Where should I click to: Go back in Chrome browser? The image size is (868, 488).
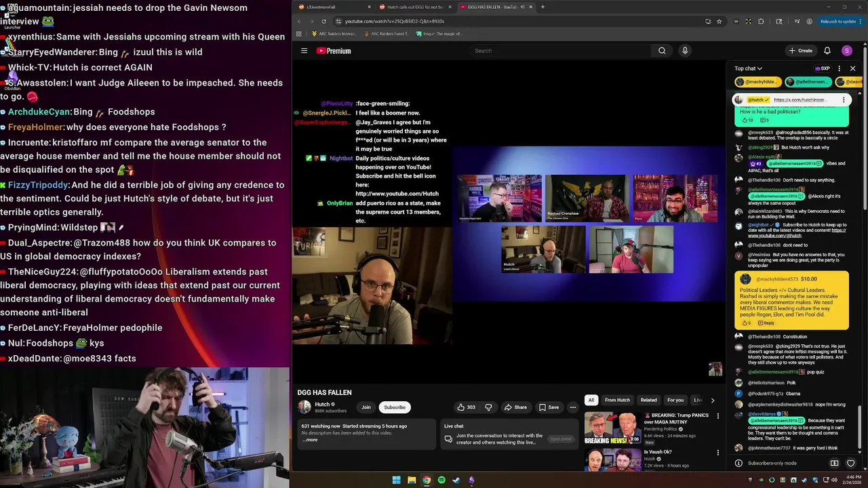299,21
